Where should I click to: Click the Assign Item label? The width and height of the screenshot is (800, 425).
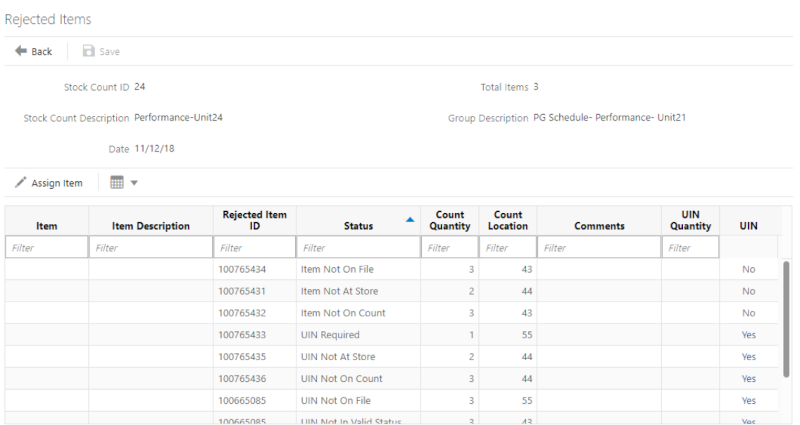(57, 183)
